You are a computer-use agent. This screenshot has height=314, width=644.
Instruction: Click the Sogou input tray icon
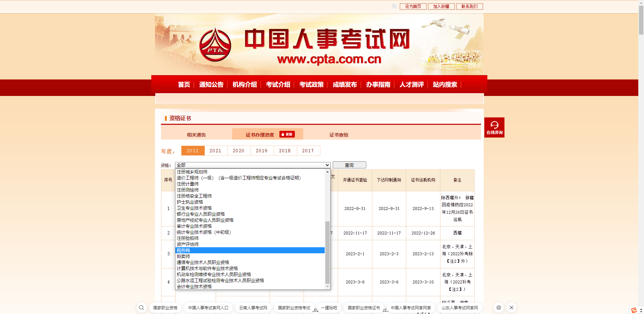coord(634,310)
